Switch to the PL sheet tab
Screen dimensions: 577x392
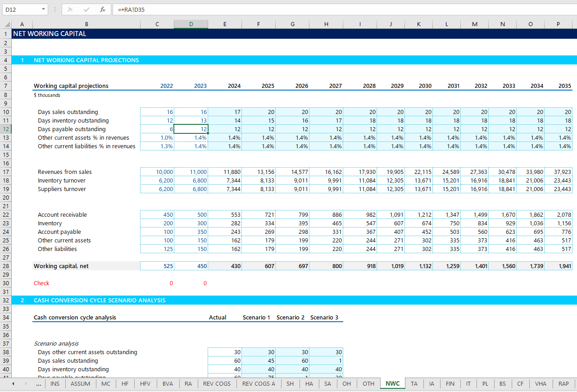tap(485, 383)
